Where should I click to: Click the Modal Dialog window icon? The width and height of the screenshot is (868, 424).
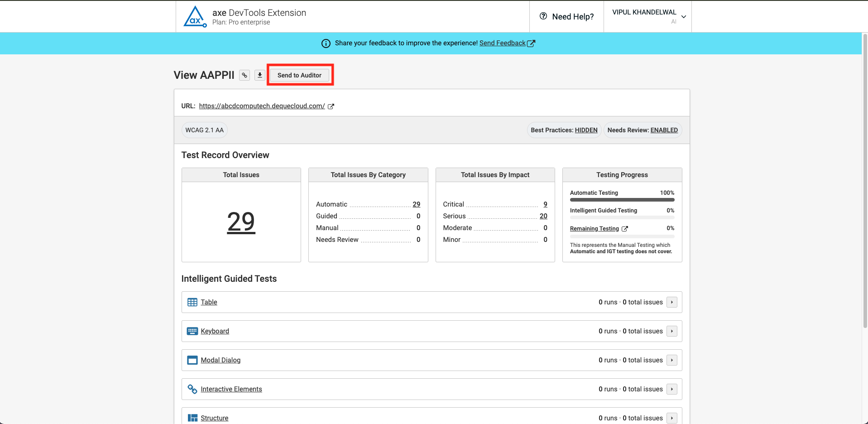click(x=192, y=360)
